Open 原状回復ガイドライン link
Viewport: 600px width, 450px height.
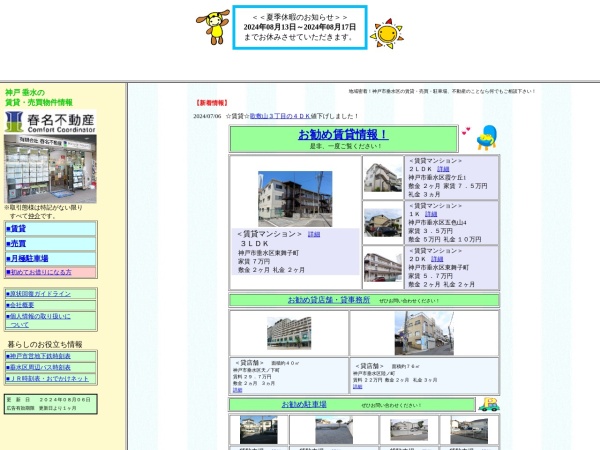38,293
